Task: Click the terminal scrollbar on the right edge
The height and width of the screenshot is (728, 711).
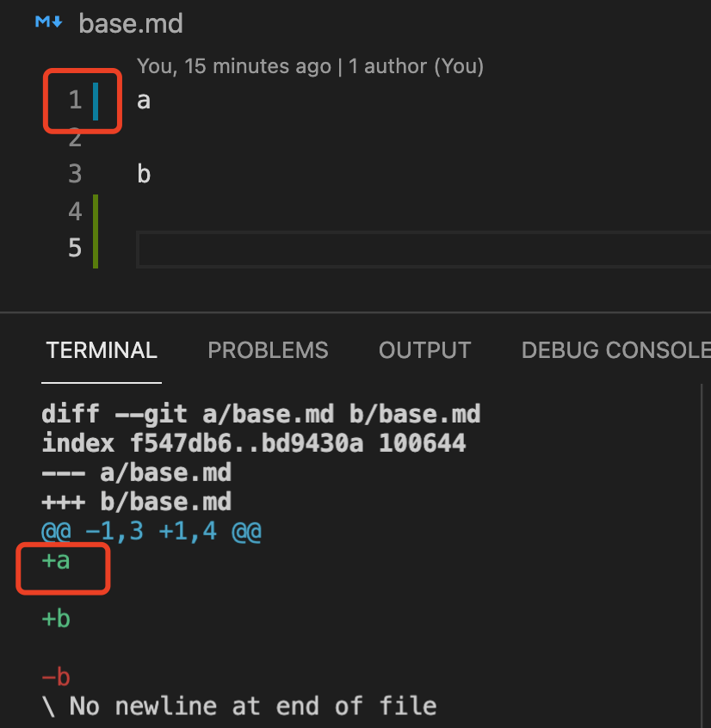Action: coord(702,555)
